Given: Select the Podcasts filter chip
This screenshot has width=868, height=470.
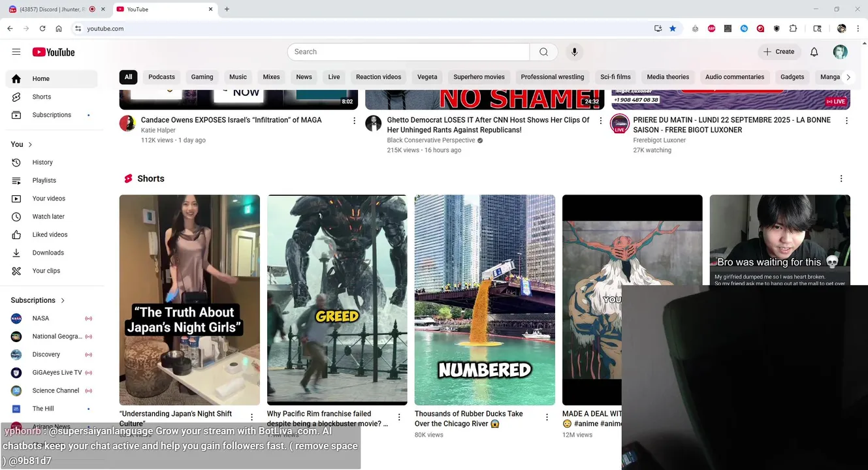Looking at the screenshot, I should pos(161,77).
